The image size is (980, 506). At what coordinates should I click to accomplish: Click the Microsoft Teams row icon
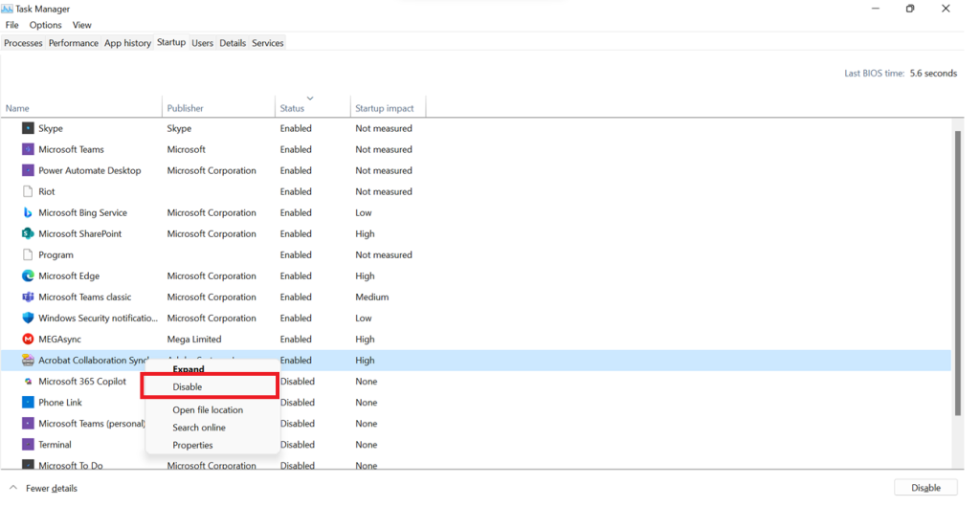(28, 149)
